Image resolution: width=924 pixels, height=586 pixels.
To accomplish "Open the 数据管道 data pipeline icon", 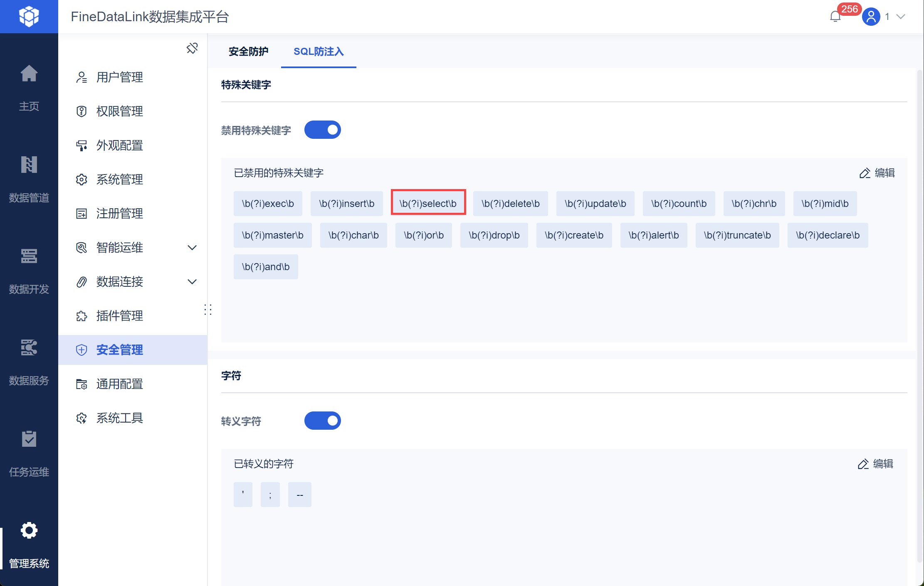I will [x=29, y=165].
